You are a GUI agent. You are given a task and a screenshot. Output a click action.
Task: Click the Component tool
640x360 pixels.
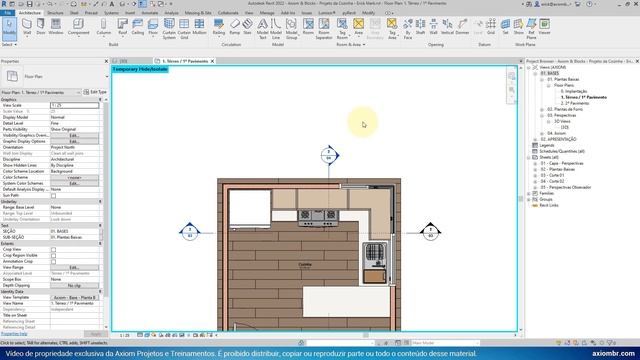pos(78,27)
